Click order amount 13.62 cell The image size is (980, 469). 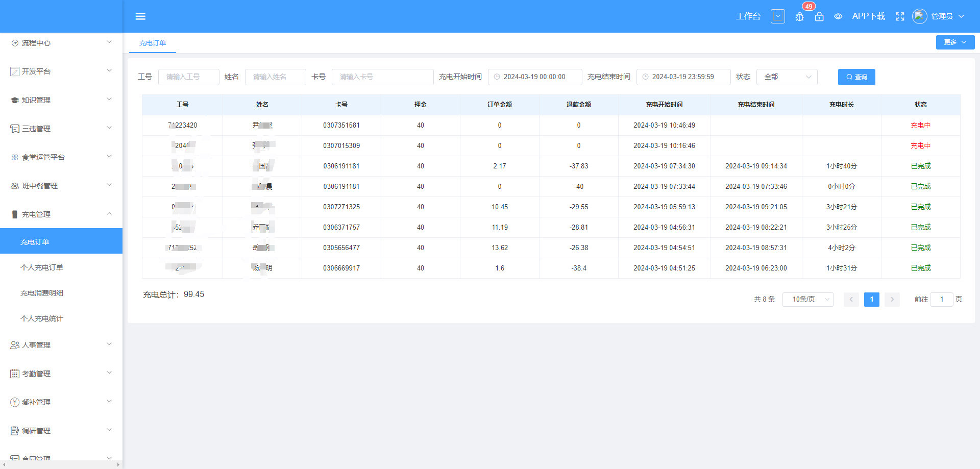[x=500, y=248]
